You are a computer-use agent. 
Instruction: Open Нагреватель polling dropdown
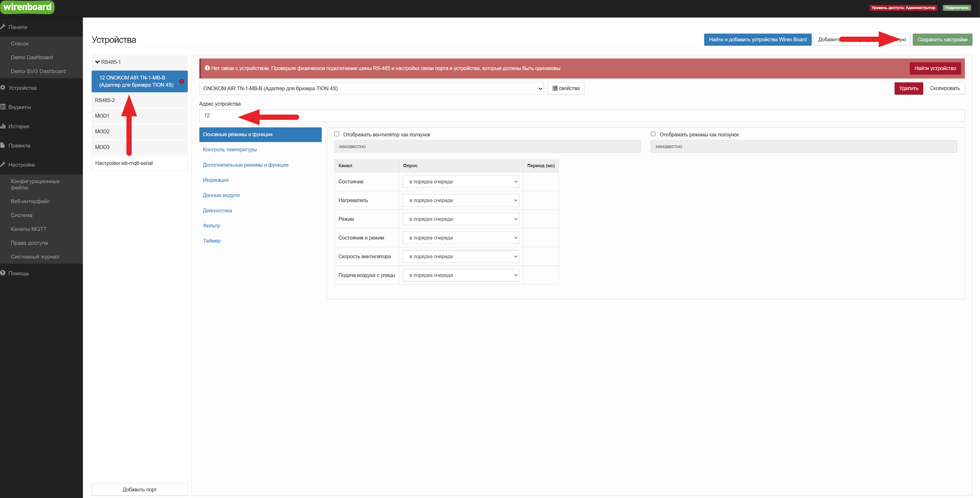(x=461, y=200)
